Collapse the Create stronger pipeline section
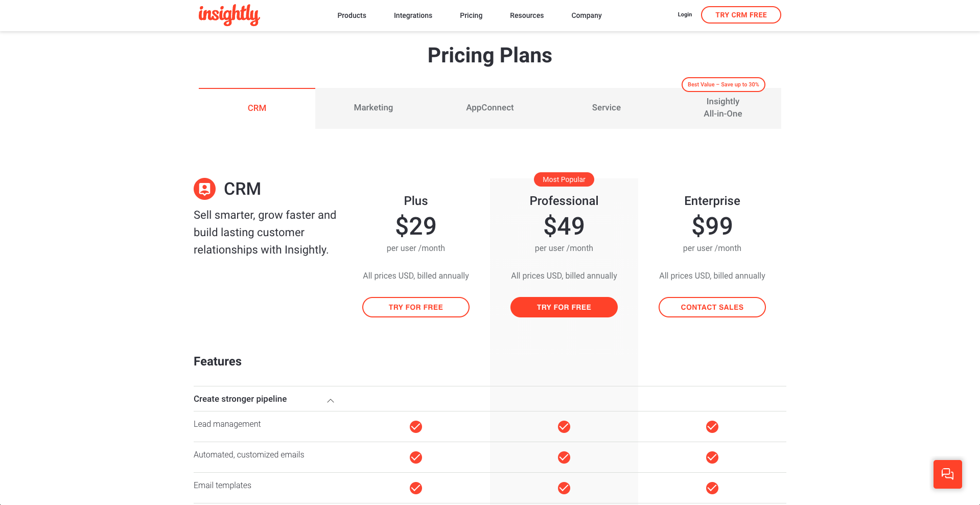The height and width of the screenshot is (505, 980). (331, 400)
